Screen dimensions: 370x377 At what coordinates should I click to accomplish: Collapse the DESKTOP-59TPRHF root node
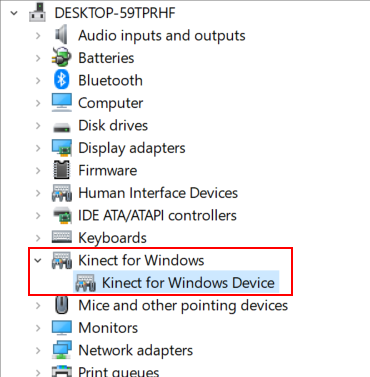pos(14,13)
